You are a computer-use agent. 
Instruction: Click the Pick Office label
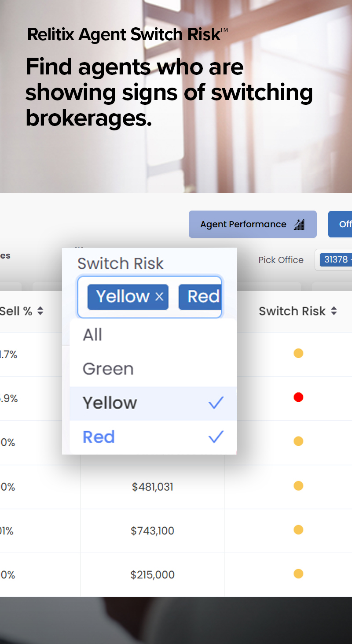(x=281, y=260)
